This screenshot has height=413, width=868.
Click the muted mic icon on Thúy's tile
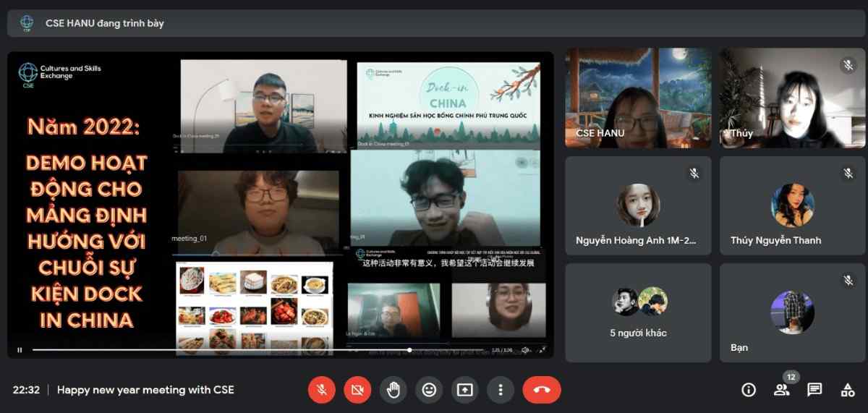point(848,65)
